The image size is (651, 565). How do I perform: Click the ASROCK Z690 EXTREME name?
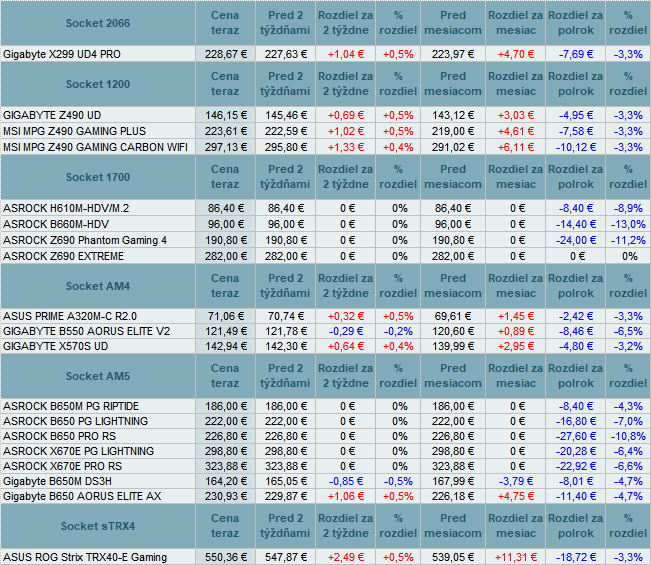coord(62,256)
